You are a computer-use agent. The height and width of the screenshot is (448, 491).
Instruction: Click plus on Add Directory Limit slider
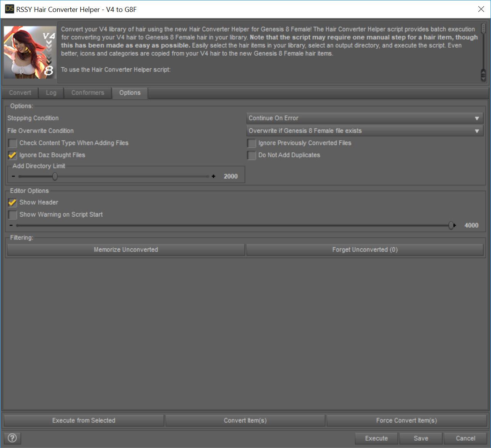[214, 177]
